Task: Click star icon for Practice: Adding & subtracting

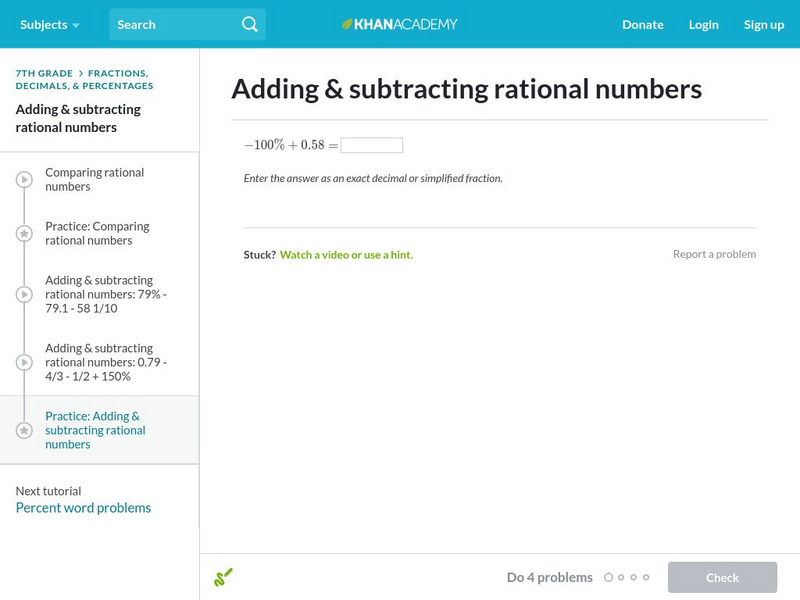Action: [x=24, y=430]
